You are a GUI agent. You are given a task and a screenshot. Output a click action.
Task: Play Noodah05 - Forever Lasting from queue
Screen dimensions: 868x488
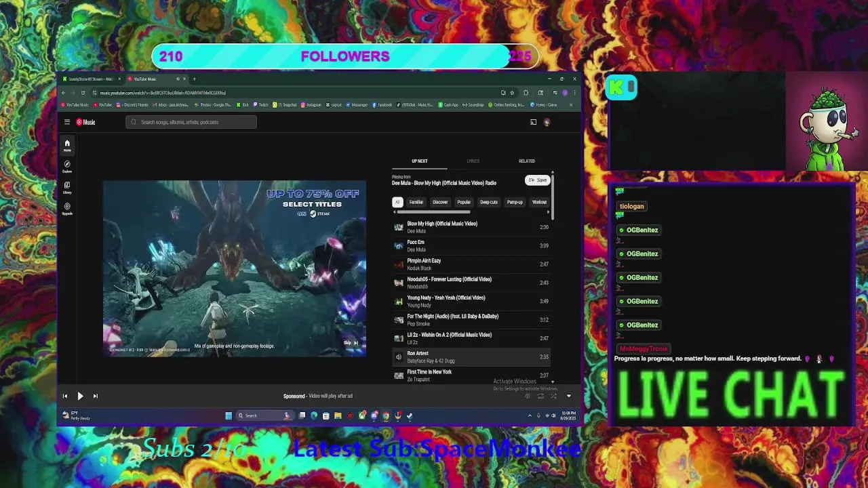[471, 283]
